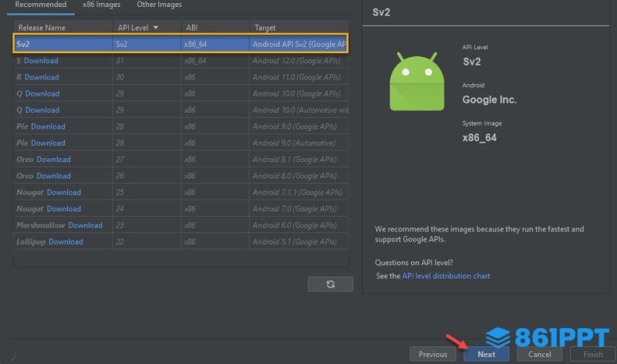Download Q Android 10.0 Google APIs image
617x364 pixels.
click(42, 93)
